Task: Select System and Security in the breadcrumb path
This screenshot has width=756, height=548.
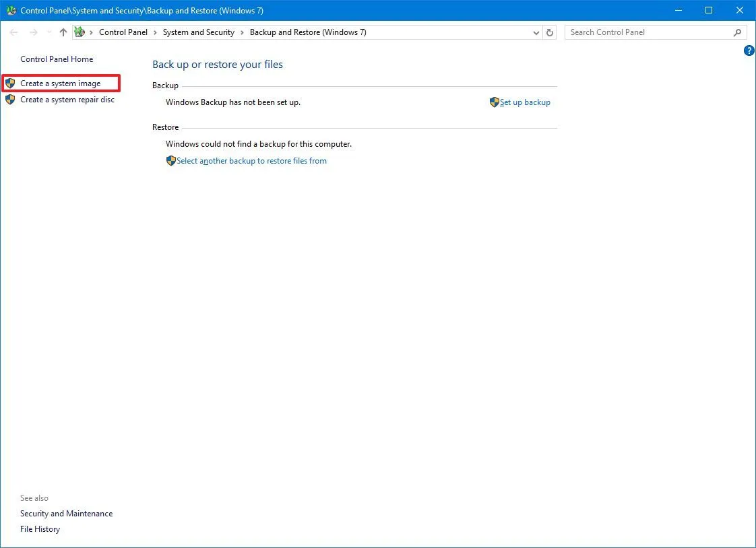Action: coord(199,32)
